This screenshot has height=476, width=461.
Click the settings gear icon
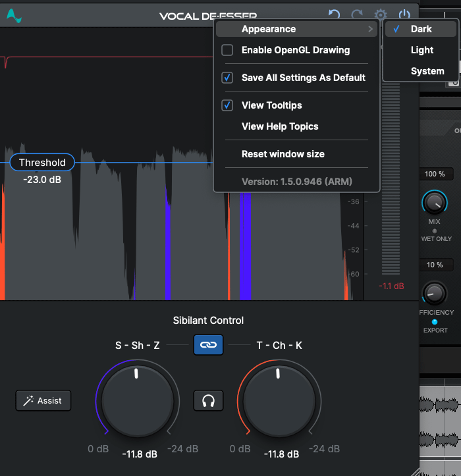[x=381, y=14]
